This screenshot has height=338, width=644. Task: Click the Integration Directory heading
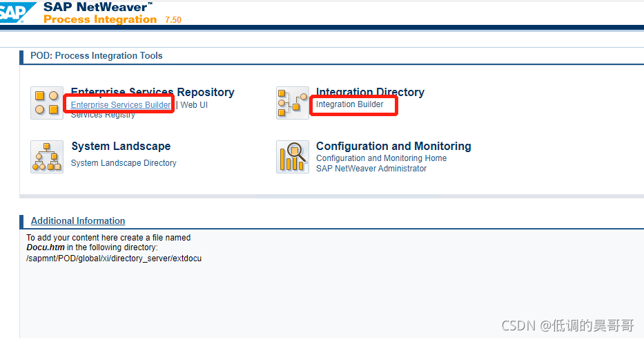tap(370, 92)
